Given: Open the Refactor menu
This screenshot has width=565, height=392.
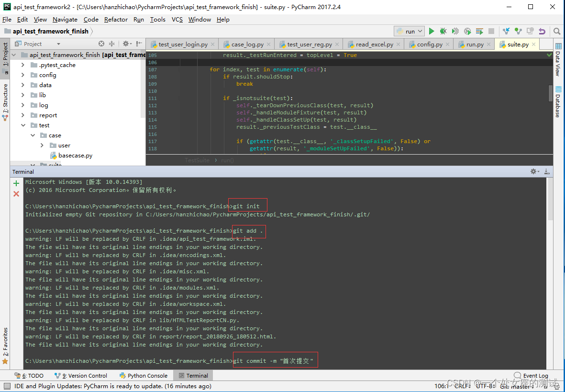Looking at the screenshot, I should pyautogui.click(x=116, y=20).
